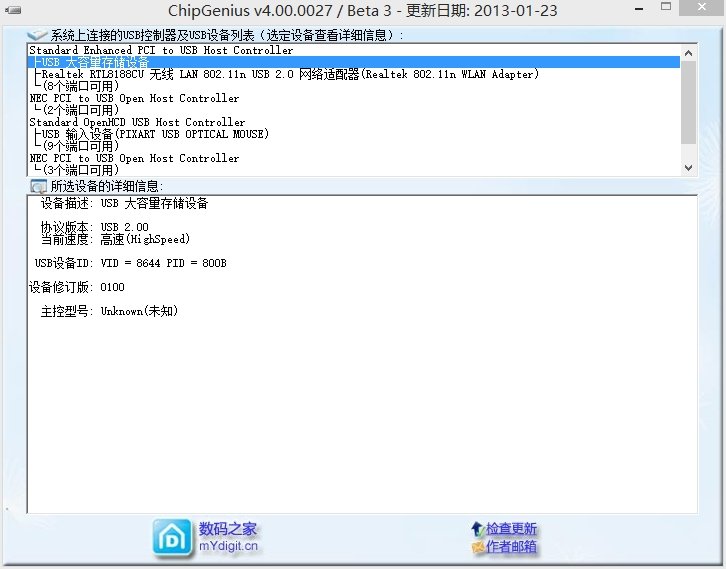Image resolution: width=726 pixels, height=569 pixels.
Task: Select the USB 大容量存储设备 entry
Action: [x=95, y=62]
